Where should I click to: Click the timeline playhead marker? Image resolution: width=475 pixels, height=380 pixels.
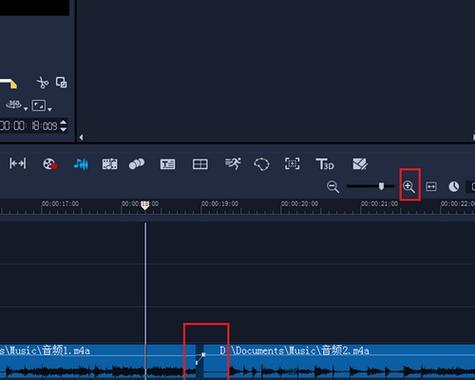[145, 205]
